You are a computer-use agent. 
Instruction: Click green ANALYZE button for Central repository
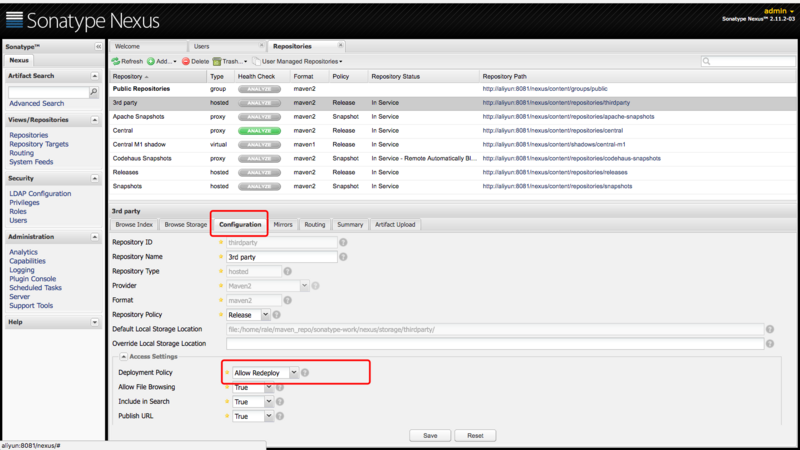258,130
